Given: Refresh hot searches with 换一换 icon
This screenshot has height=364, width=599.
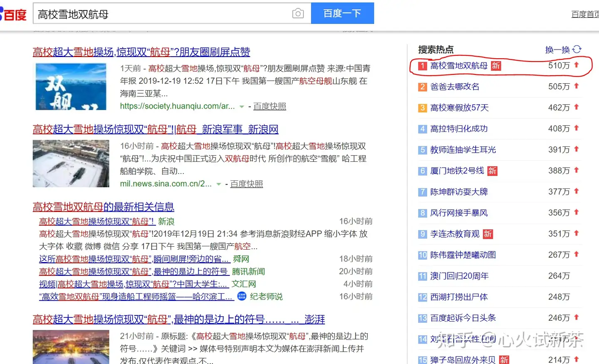Looking at the screenshot, I should (577, 50).
